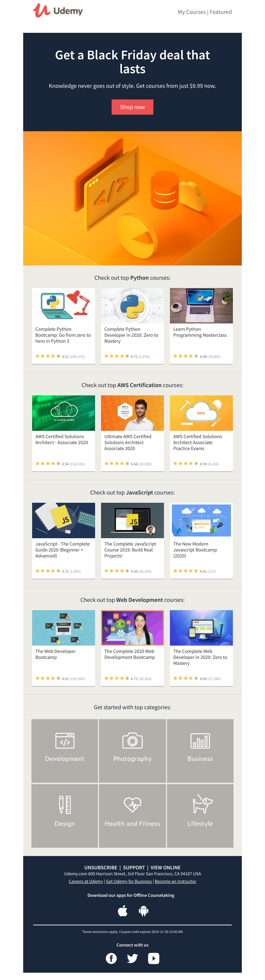265x980 pixels.
Task: Click the VIEW ONLINE footer link
Action: (165, 867)
